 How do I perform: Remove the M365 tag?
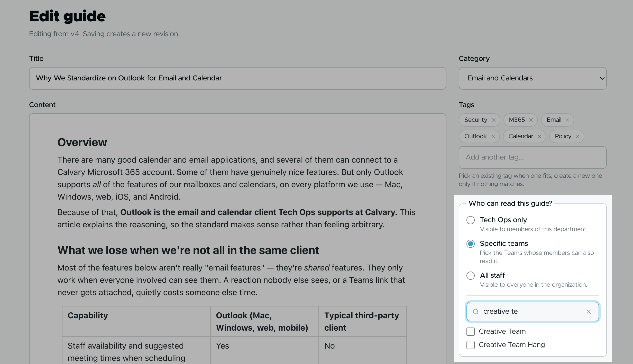[531, 120]
